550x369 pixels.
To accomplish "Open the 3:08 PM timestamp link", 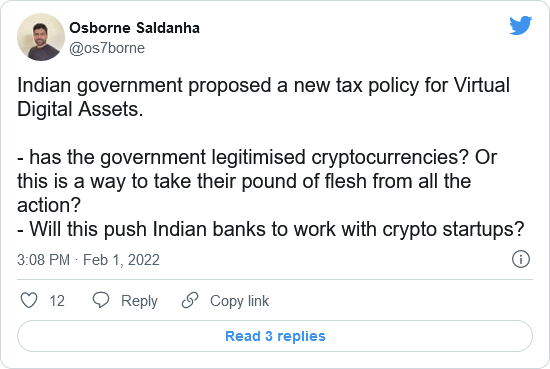I will click(43, 260).
